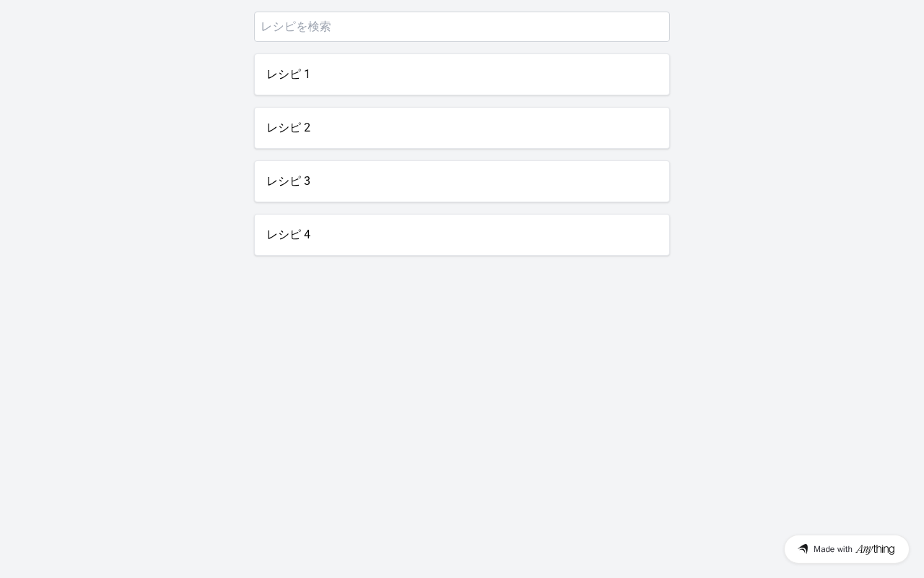Click the Made with Anything badge
Viewport: 924px width, 578px height.
click(847, 549)
